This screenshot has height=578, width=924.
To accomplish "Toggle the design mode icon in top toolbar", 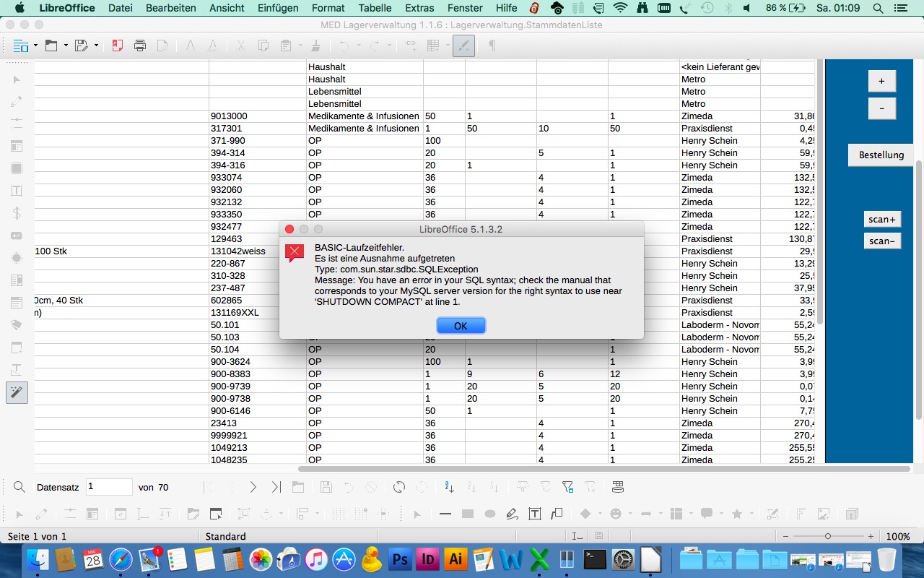I will (463, 46).
